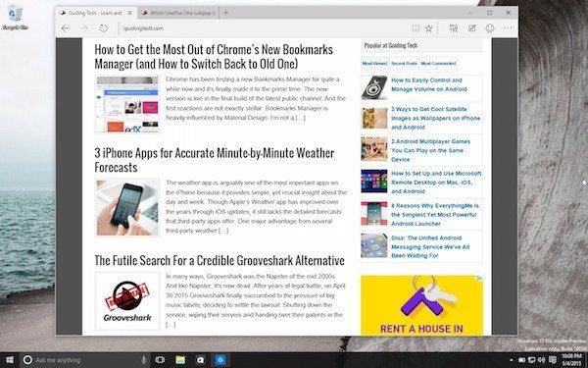The height and width of the screenshot is (368, 588).
Task: Open the Action Center notification icon
Action: (x=552, y=360)
